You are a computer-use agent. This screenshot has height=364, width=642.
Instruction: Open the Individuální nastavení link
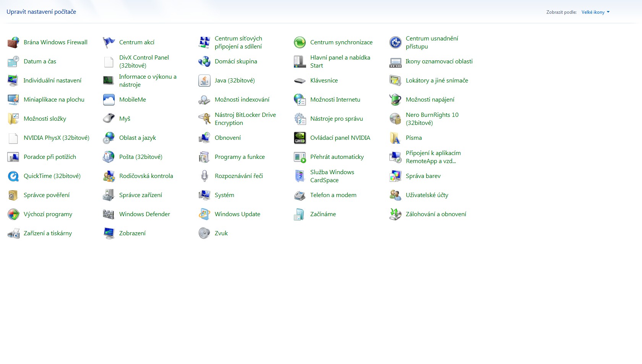pos(52,81)
